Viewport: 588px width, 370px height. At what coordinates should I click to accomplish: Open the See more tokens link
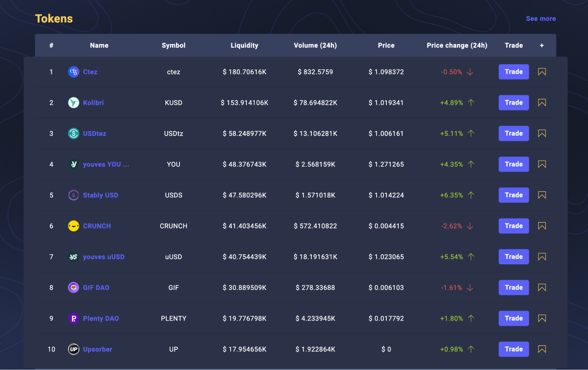pyautogui.click(x=541, y=19)
